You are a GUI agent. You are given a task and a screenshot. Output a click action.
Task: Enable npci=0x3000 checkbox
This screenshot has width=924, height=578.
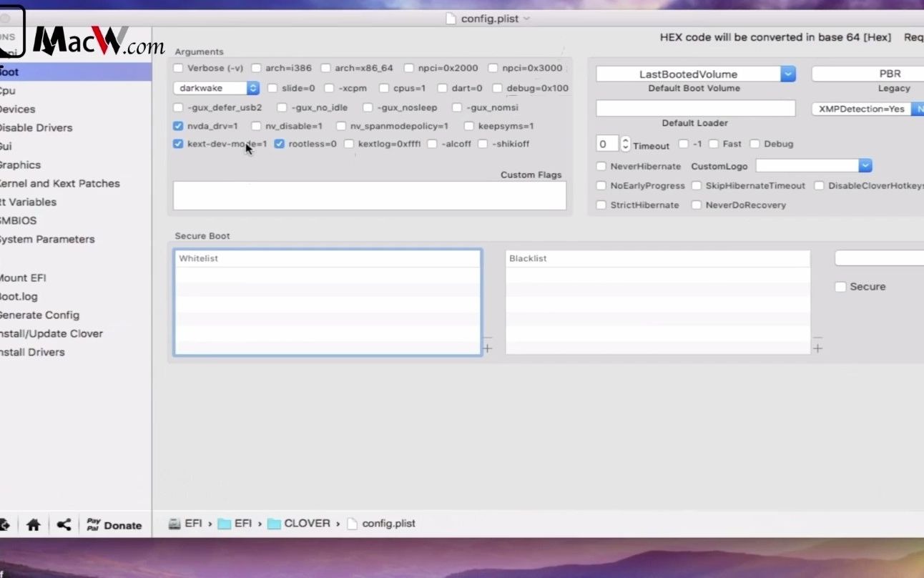click(x=493, y=68)
